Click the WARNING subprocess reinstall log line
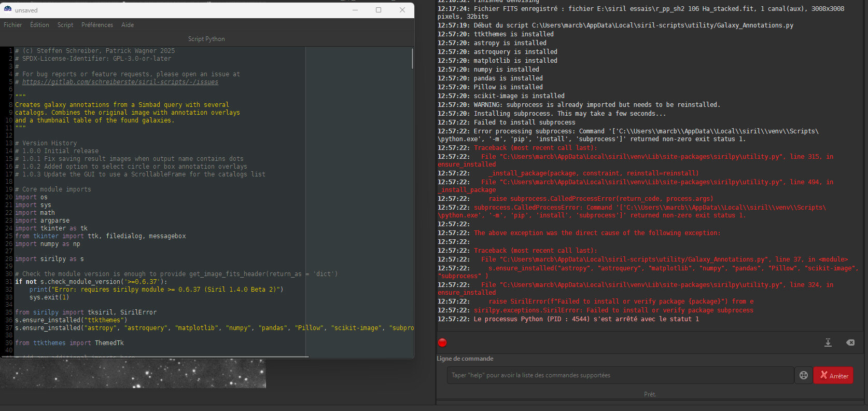 579,105
